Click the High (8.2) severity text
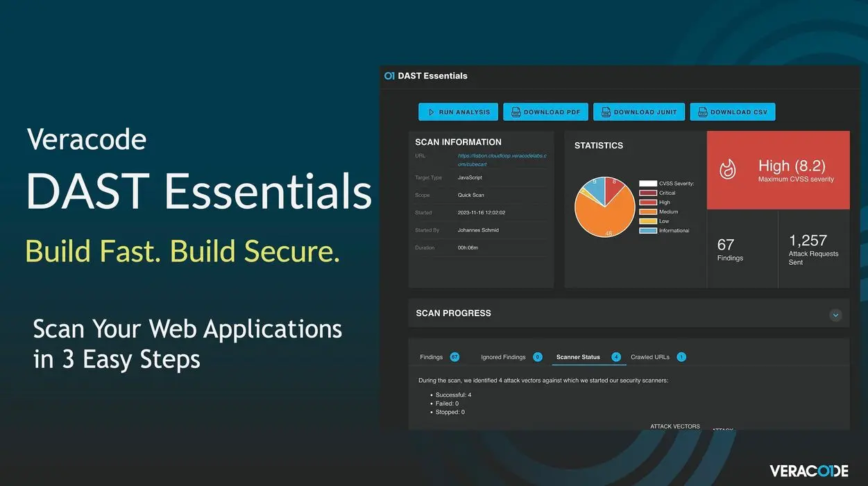The image size is (868, 486). tap(792, 166)
